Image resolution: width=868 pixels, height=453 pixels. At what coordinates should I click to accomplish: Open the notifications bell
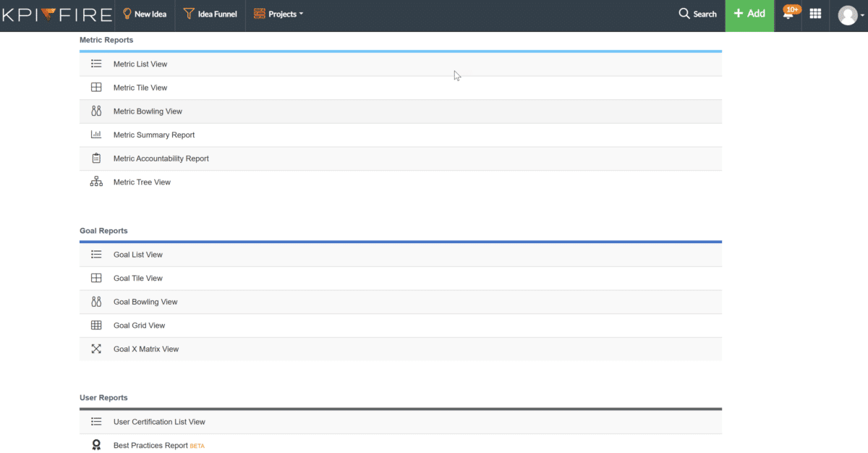click(788, 15)
